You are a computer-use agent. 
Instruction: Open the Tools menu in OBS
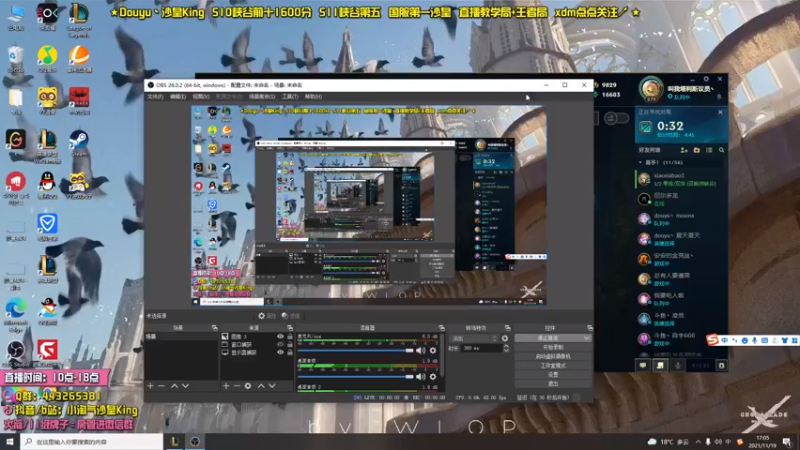point(290,96)
